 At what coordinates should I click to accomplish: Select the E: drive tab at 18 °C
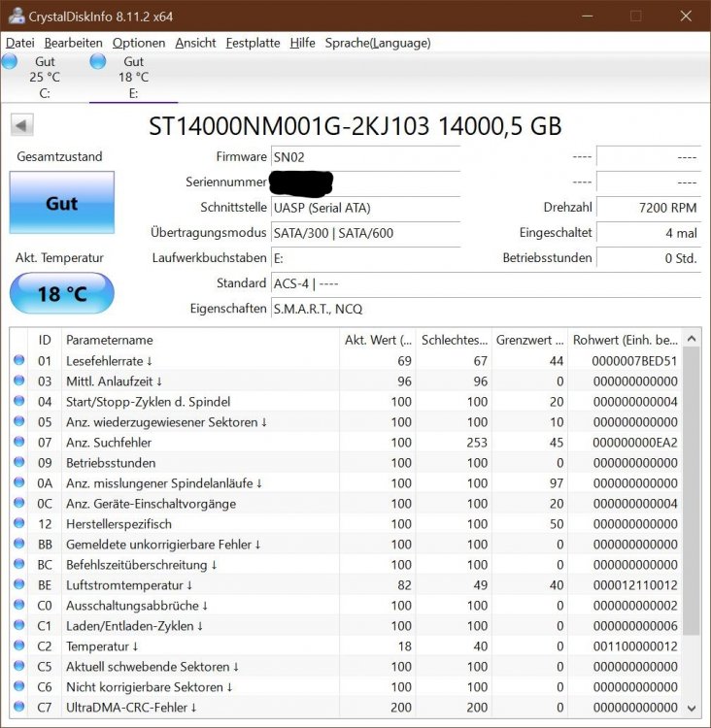click(133, 77)
